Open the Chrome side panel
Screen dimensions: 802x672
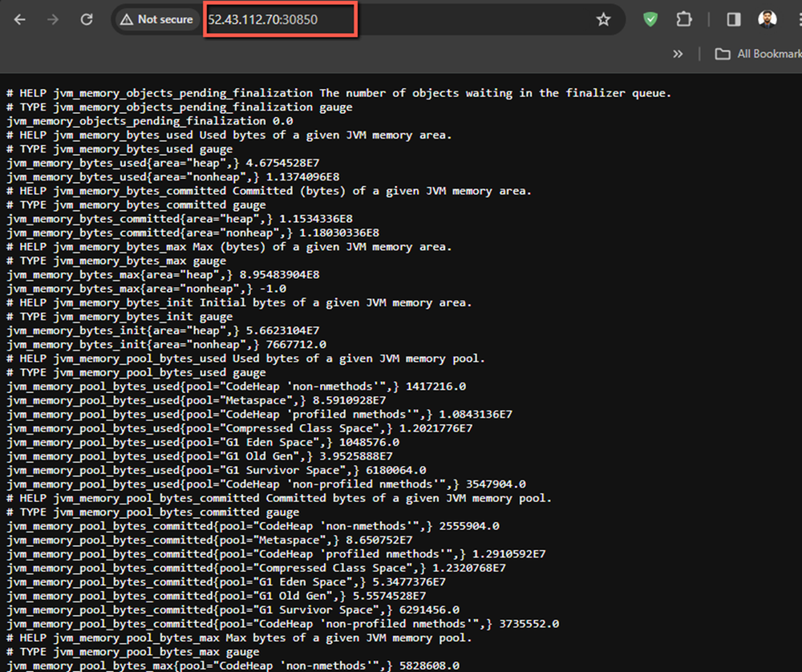(732, 19)
